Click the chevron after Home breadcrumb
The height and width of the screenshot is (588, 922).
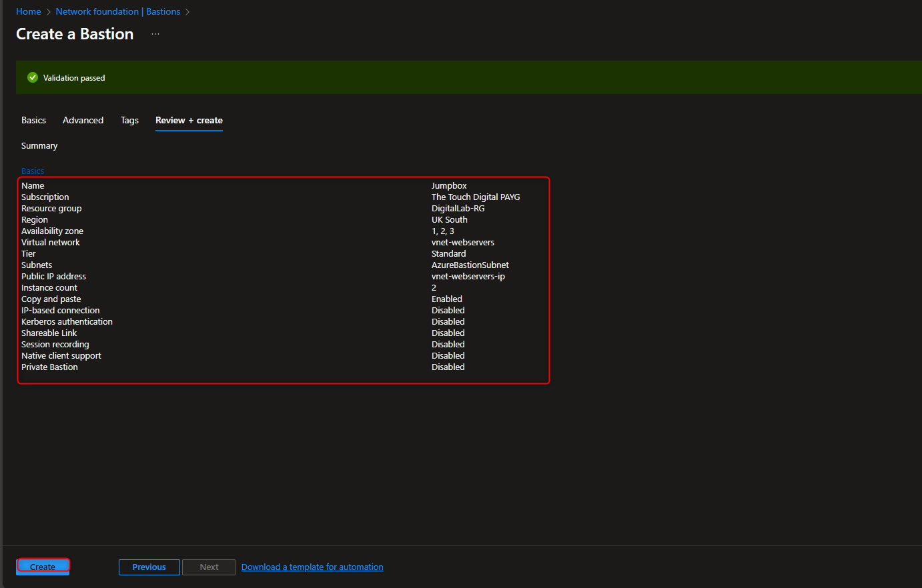(x=47, y=11)
